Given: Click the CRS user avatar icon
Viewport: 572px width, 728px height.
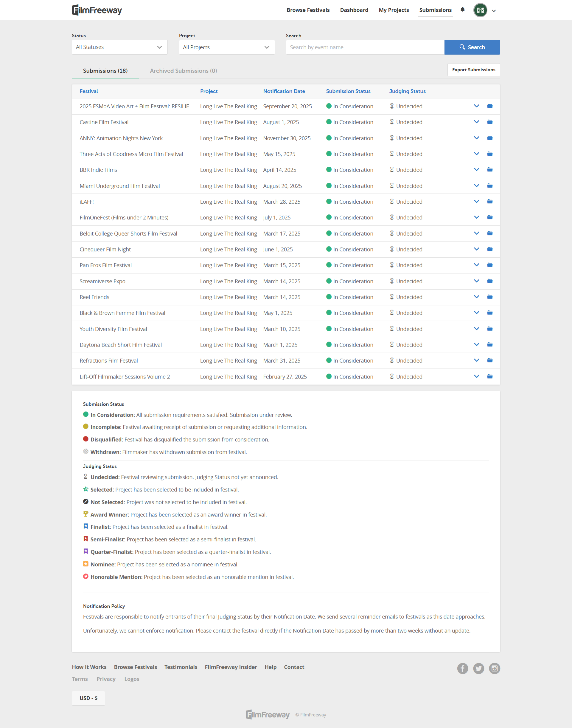Looking at the screenshot, I should click(x=480, y=10).
